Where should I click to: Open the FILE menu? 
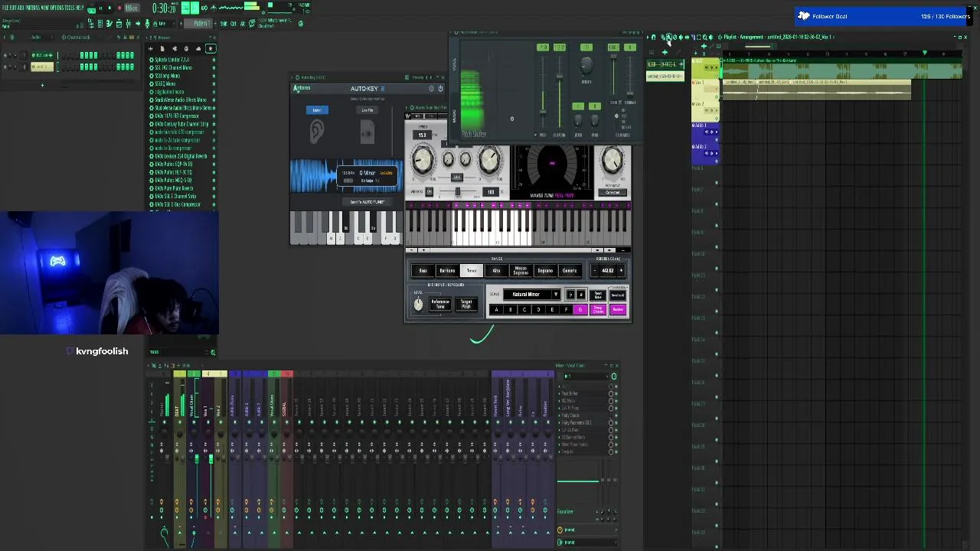5,8
